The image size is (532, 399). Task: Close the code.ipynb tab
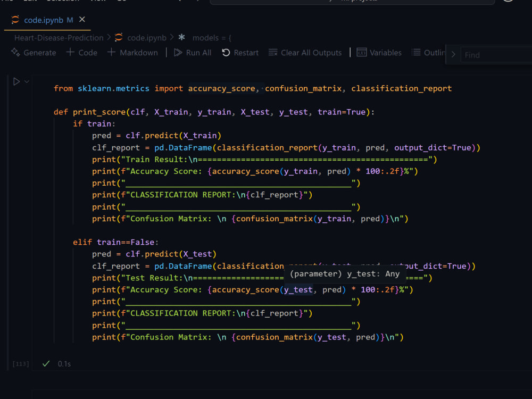pos(82,20)
